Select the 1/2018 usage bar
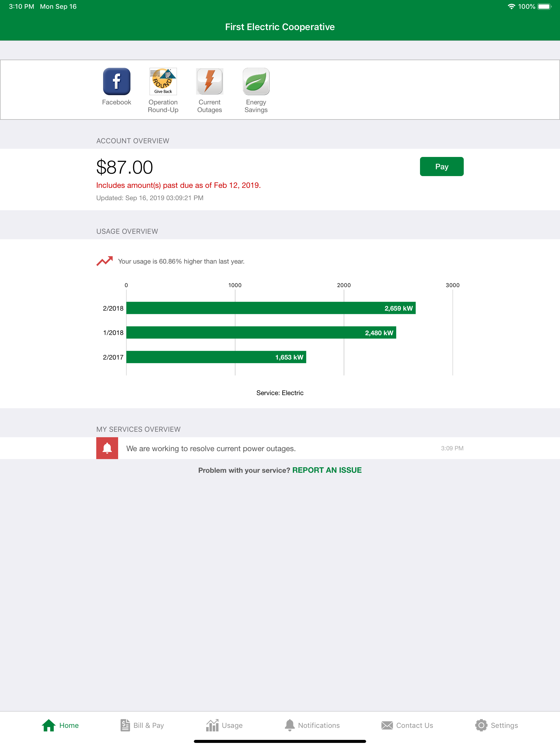The width and height of the screenshot is (560, 747). pos(261,333)
